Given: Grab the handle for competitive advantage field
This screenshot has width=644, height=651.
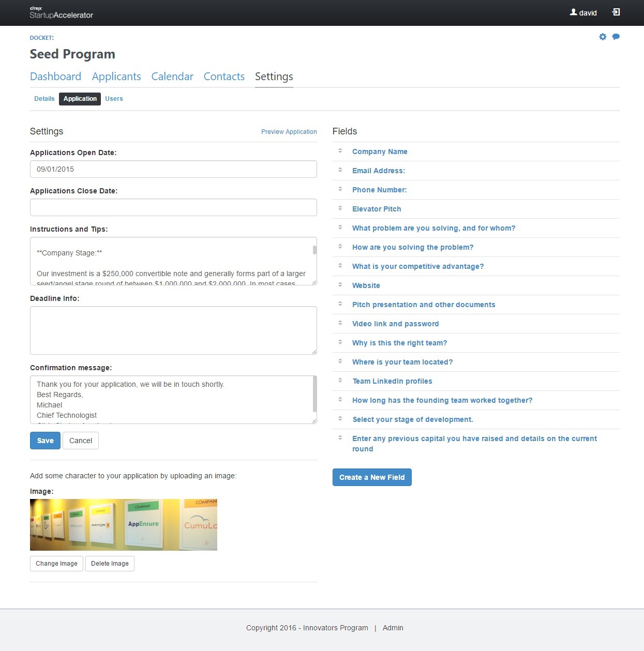Looking at the screenshot, I should tap(340, 265).
